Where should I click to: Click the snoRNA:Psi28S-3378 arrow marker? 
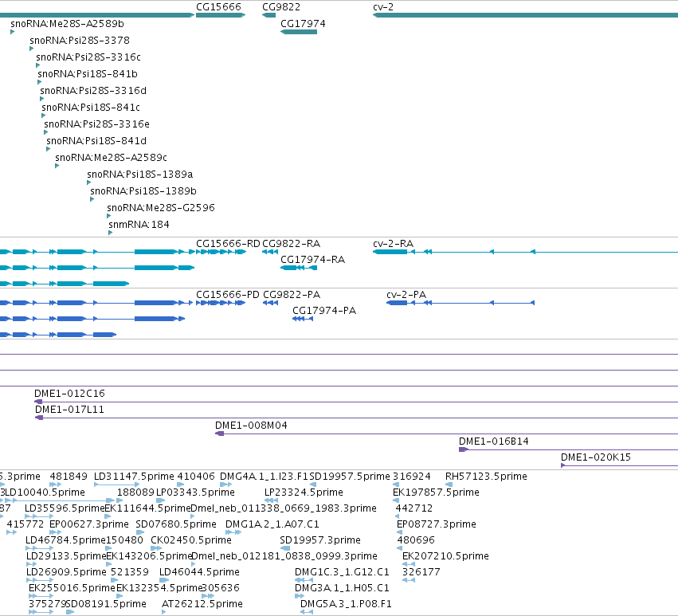point(31,49)
